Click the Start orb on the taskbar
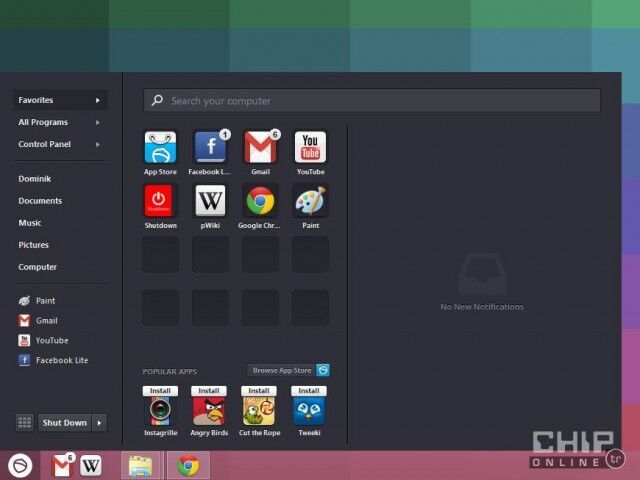This screenshot has width=640, height=480. (x=20, y=465)
